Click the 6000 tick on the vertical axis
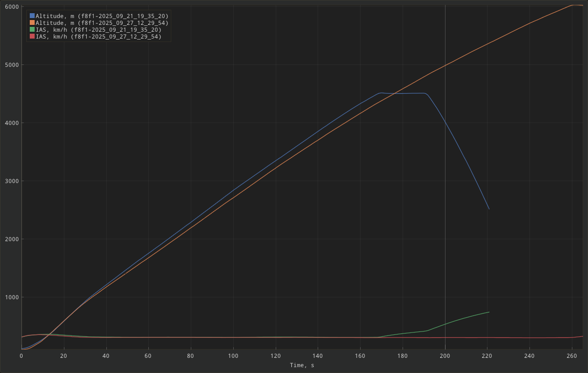 (x=11, y=7)
